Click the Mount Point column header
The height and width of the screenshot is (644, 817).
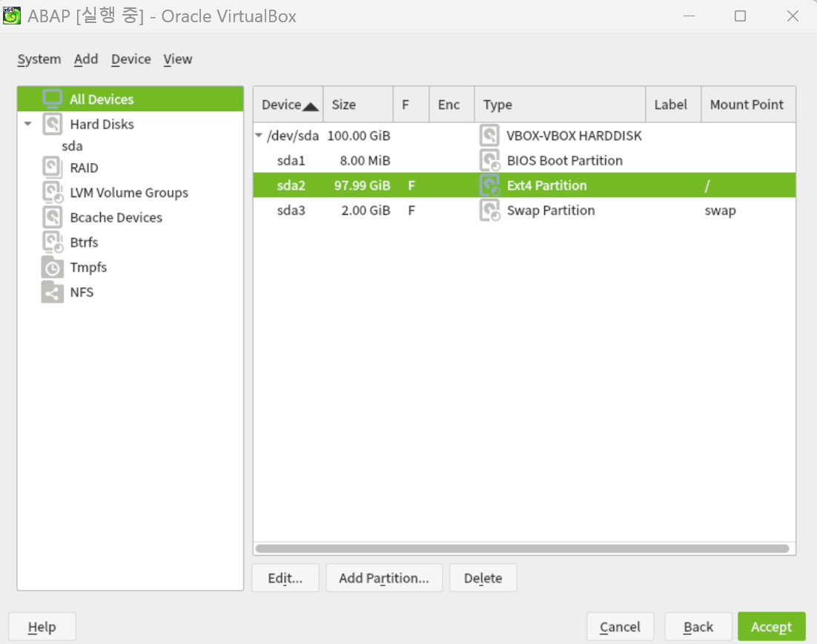(x=748, y=104)
